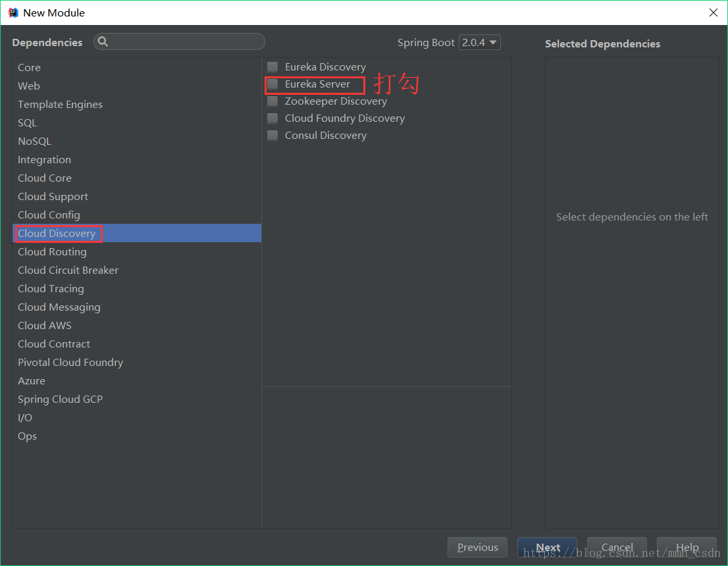Toggle the Consul Discovery checkbox
Viewport: 728px width, 566px height.
click(x=273, y=136)
